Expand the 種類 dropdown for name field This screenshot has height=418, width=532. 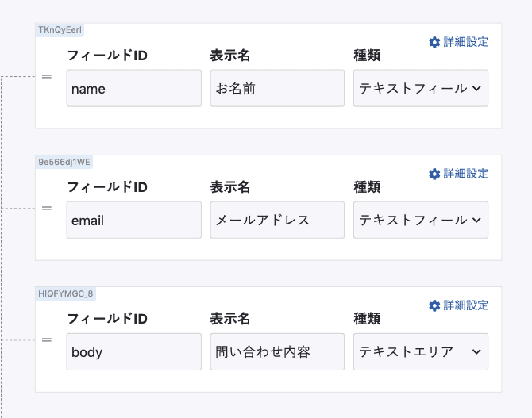421,88
